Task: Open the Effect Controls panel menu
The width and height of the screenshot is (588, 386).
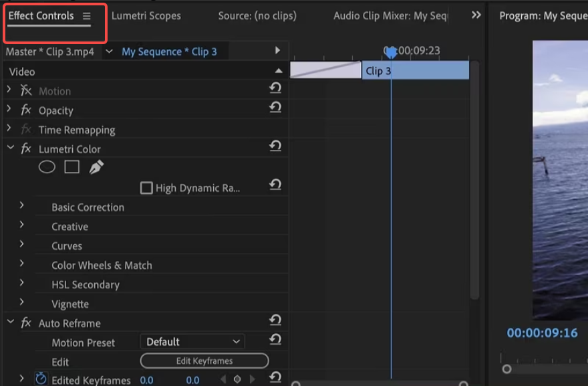Action: 86,15
